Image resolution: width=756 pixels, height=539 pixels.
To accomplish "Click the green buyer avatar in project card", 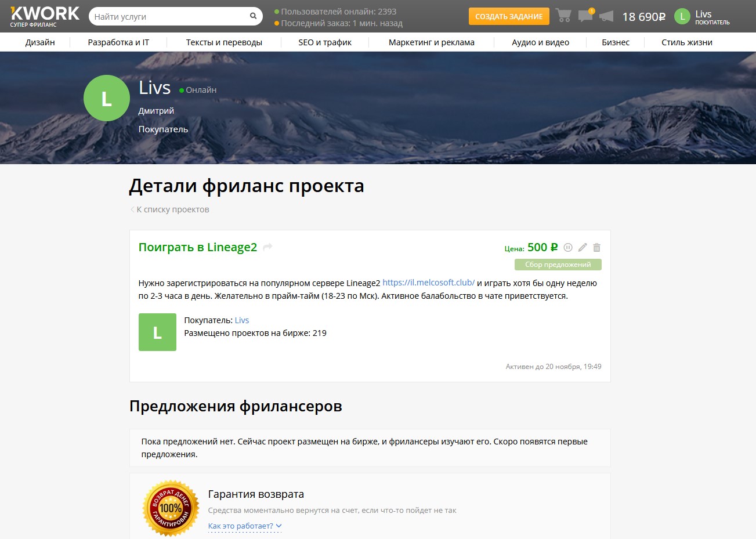I will click(x=157, y=332).
